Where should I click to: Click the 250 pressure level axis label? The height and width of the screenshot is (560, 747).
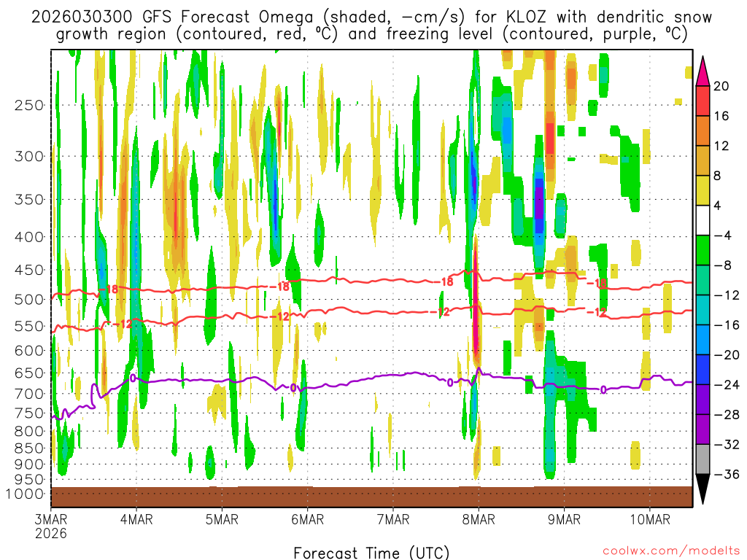coord(31,105)
